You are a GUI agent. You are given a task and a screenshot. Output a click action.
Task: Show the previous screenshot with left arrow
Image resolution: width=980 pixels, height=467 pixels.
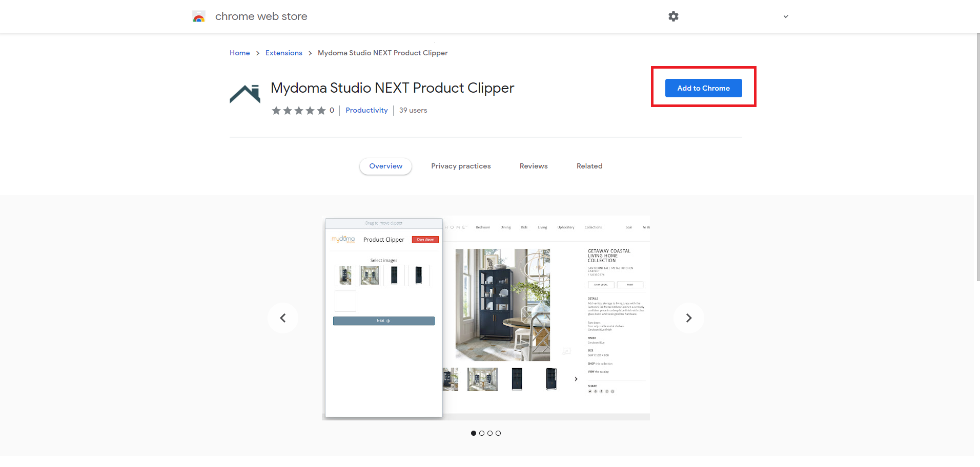pos(283,318)
